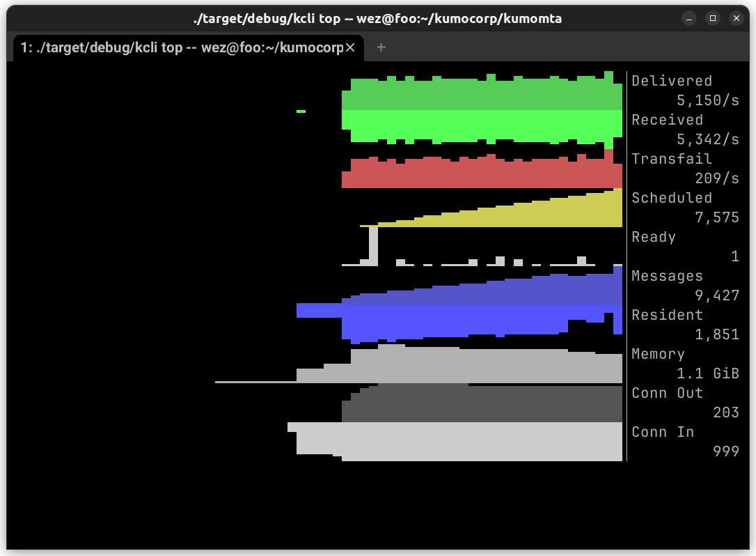
Task: Click the Resident label
Action: point(668,315)
